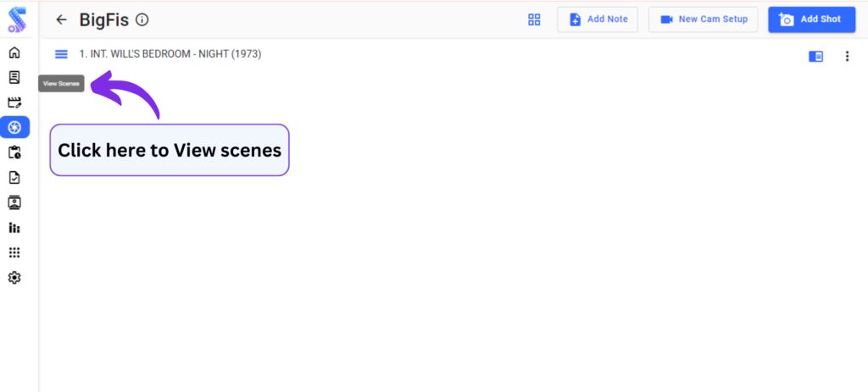Select the active shot list shutter icon
The height and width of the screenshot is (392, 868).
[x=14, y=128]
